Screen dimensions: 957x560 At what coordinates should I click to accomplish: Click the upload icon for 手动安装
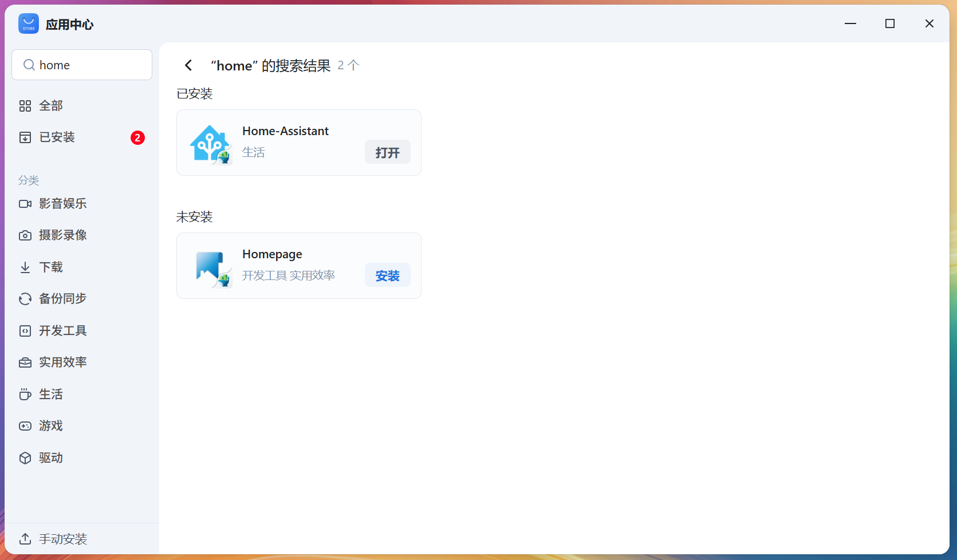(25, 539)
